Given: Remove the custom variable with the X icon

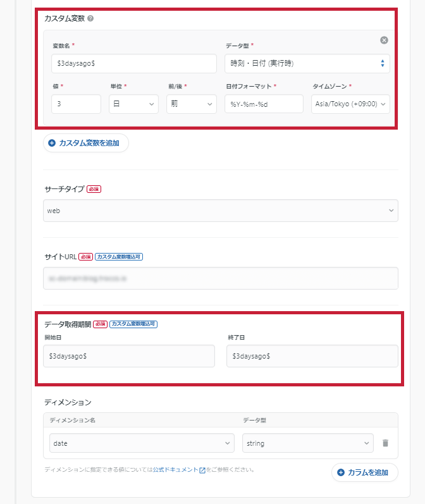Looking at the screenshot, I should coord(384,40).
